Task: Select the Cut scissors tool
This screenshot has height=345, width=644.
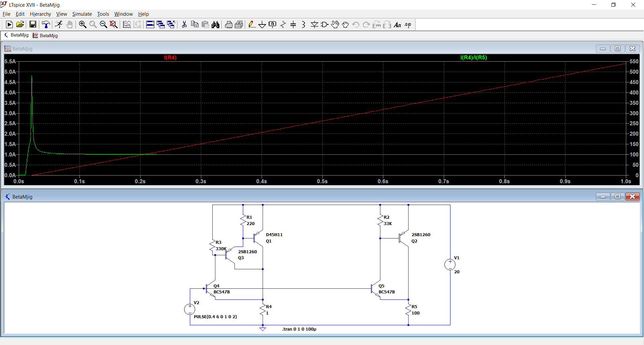Action: click(184, 24)
